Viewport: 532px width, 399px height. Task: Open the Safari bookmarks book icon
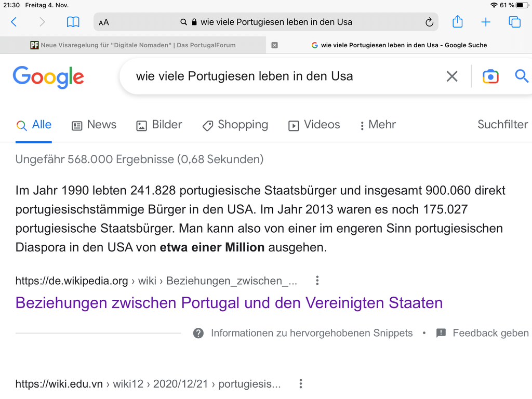pos(73,22)
